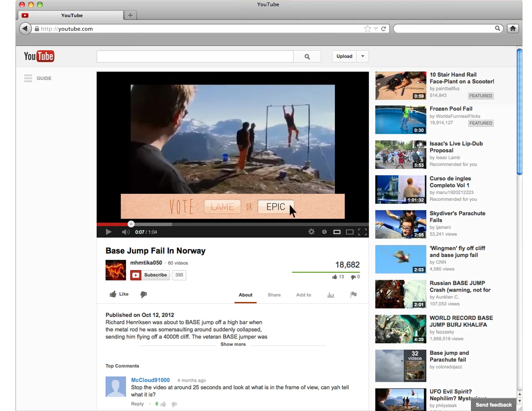Click the 60 videos link
Screen dimensions: 532x411
(x=178, y=263)
